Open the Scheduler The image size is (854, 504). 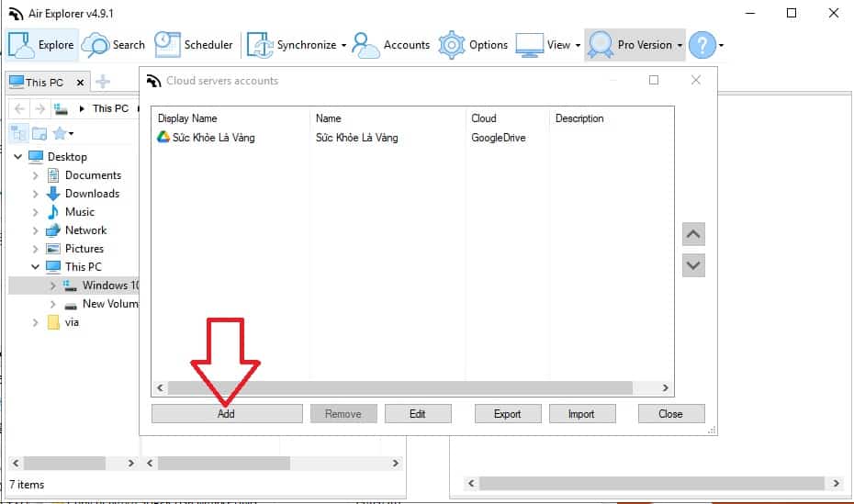194,45
